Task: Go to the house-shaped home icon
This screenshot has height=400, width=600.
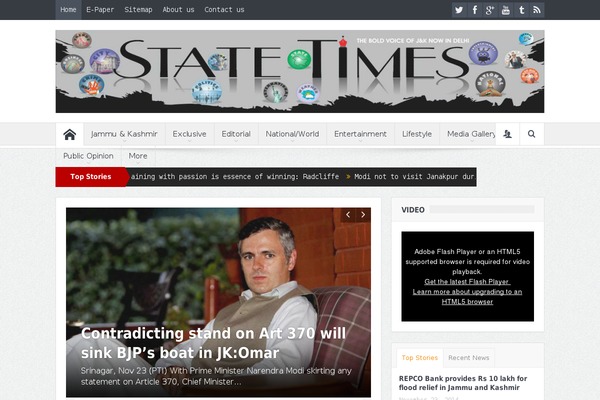Action: coord(70,134)
